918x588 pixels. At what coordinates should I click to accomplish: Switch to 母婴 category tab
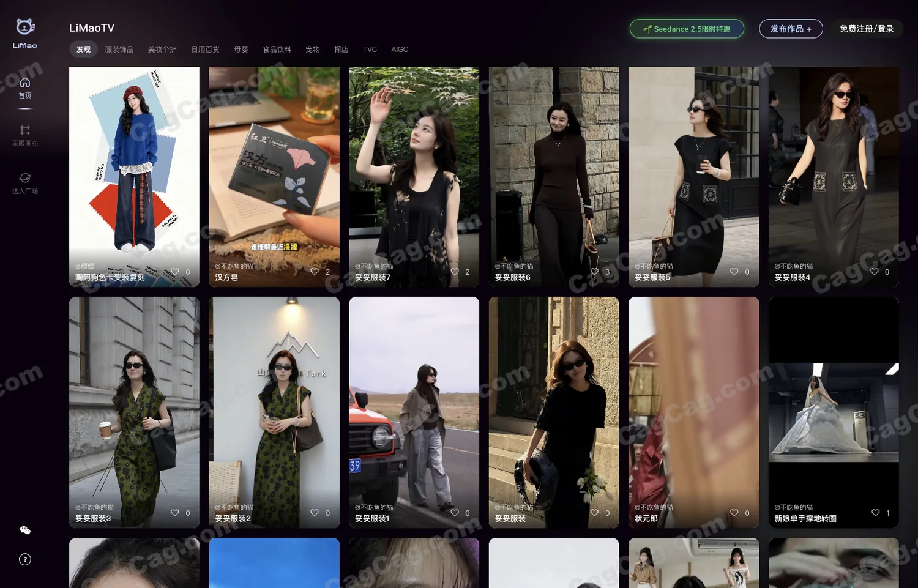click(241, 50)
